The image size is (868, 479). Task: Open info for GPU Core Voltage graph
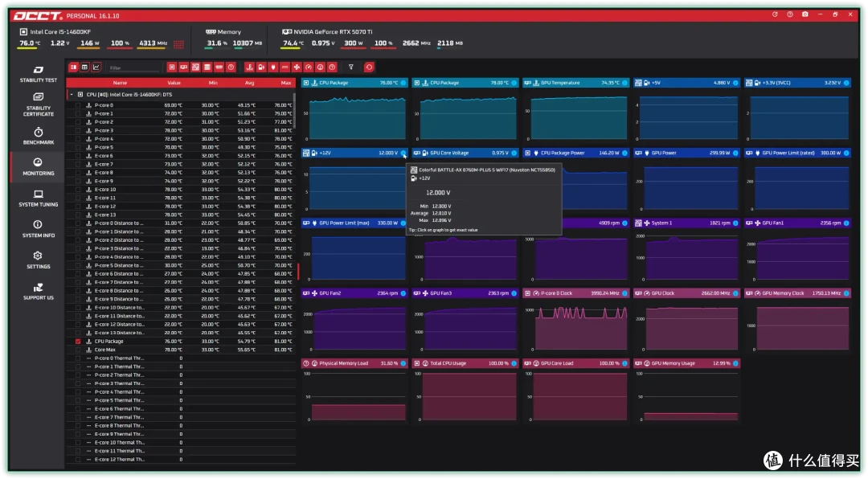(514, 153)
